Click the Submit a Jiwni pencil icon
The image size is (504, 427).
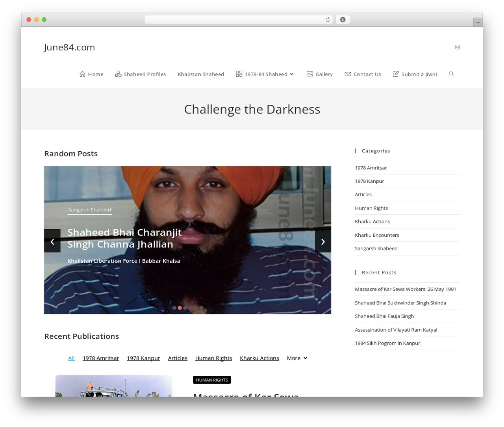396,74
